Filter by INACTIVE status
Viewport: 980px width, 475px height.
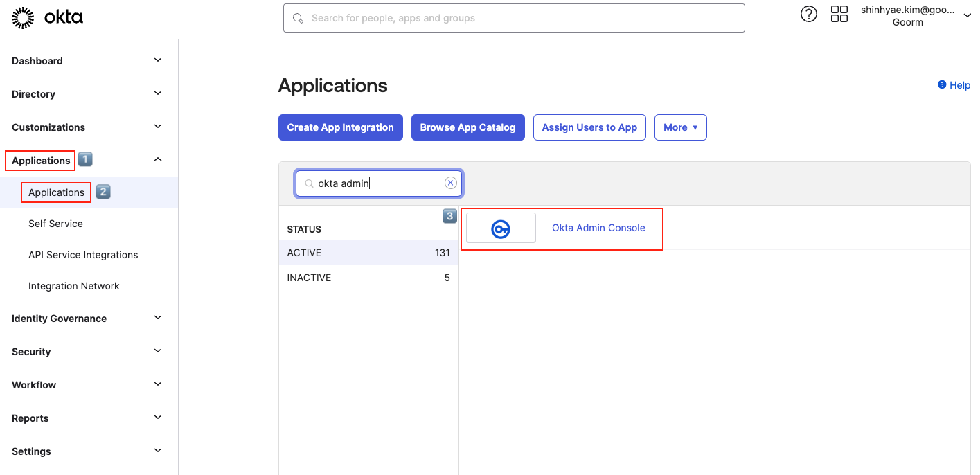pos(309,278)
